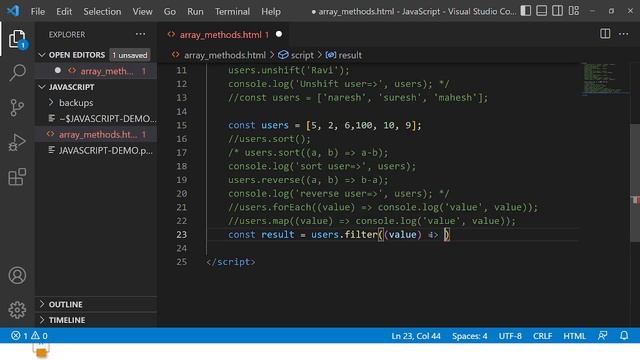Select JAVASCRIPT-DEMO.p... file in explorer

click(x=96, y=150)
